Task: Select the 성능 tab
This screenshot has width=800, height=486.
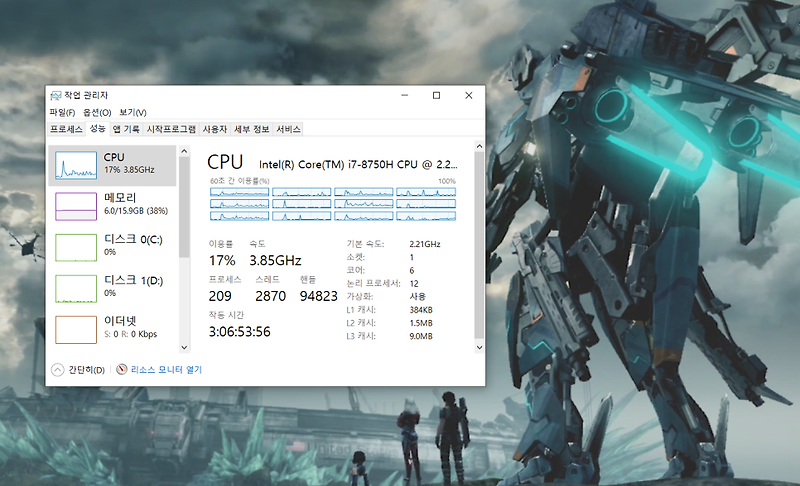Action: [97, 129]
